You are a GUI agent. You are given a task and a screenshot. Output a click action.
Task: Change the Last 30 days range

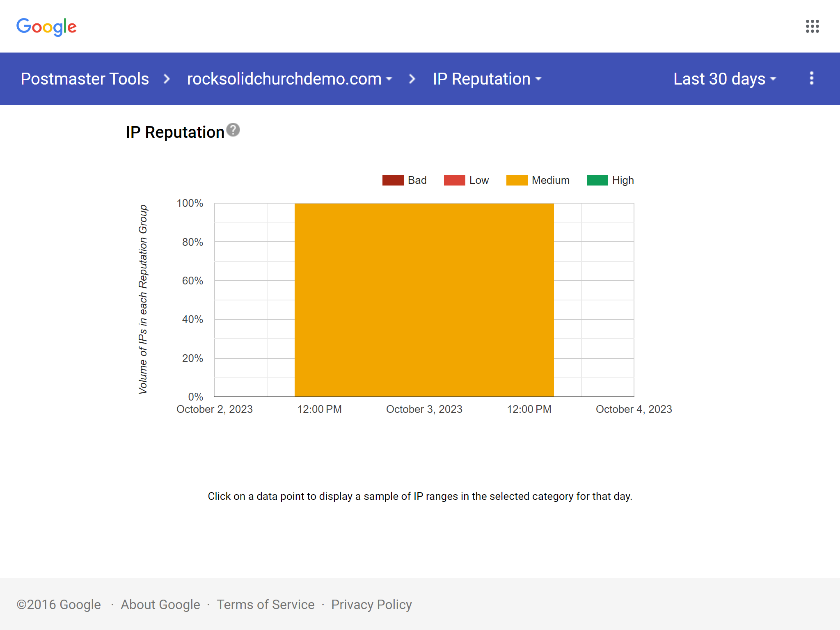pyautogui.click(x=725, y=79)
